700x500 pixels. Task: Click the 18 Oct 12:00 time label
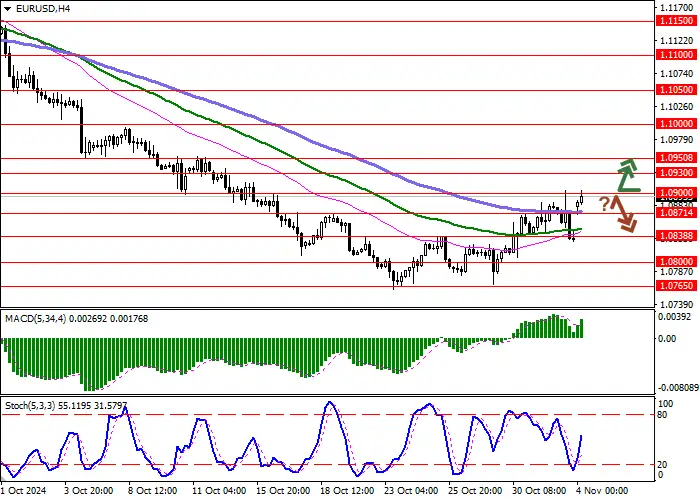347,491
